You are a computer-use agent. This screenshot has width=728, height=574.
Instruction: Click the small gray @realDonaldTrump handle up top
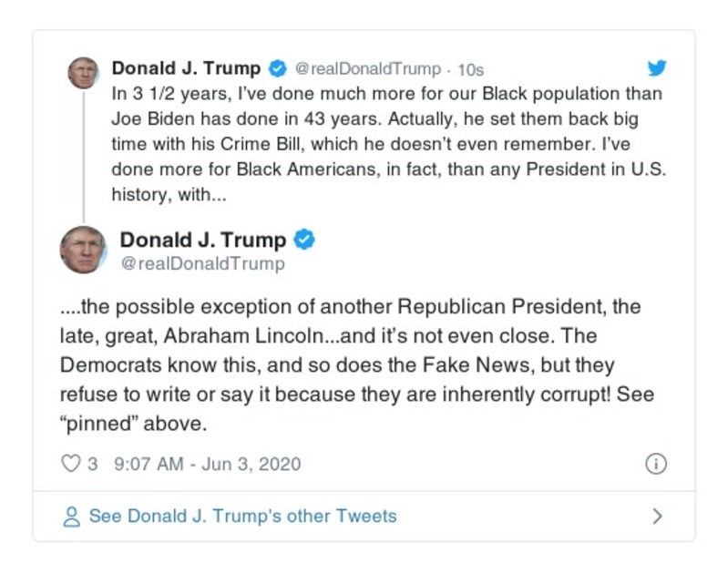pos(368,69)
